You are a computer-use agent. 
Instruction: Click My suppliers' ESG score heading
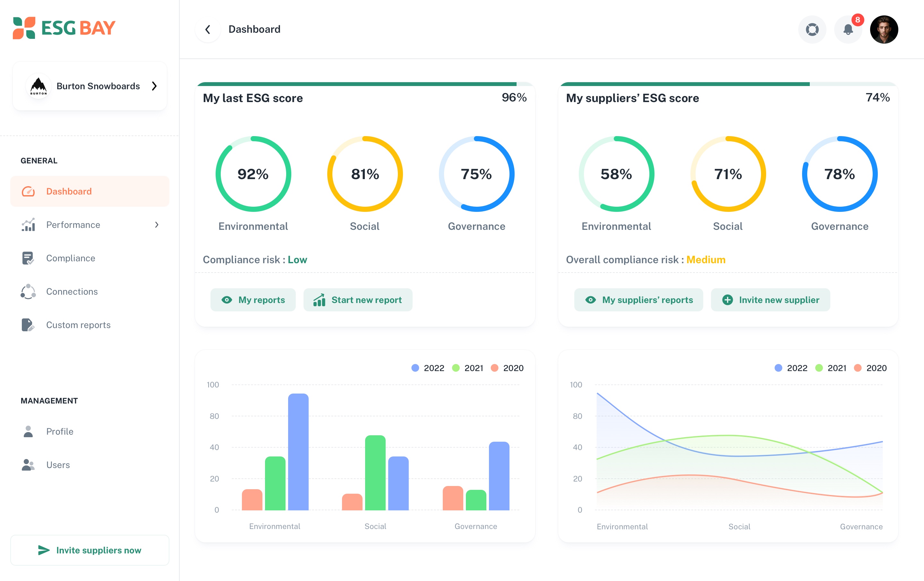(x=632, y=98)
